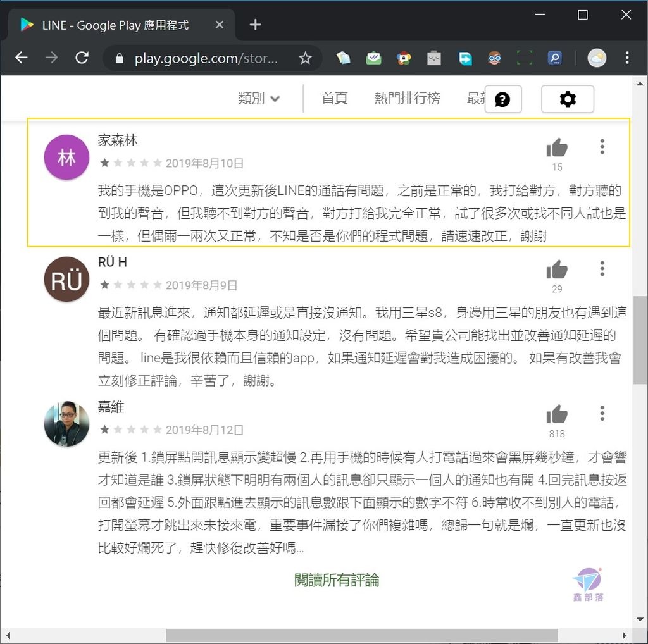Select the LINE - Google Play tab
Image resolution: width=648 pixels, height=644 pixels.
(x=121, y=25)
